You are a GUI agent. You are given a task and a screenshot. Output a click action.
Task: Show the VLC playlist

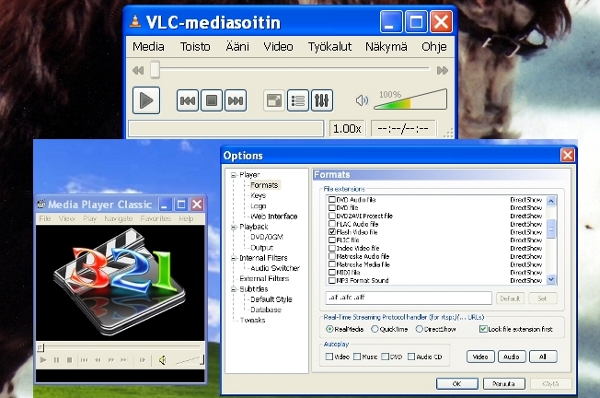[298, 101]
